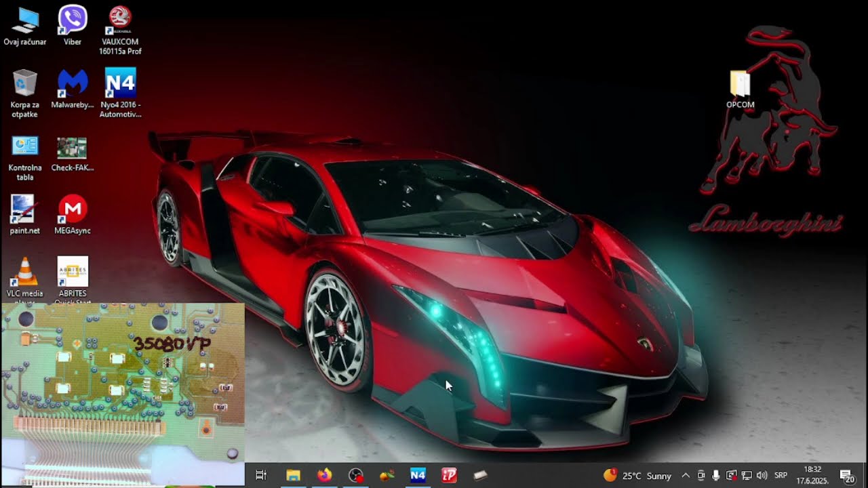Open the 25°C Sunny weather widget
The width and height of the screenshot is (868, 488).
click(637, 476)
